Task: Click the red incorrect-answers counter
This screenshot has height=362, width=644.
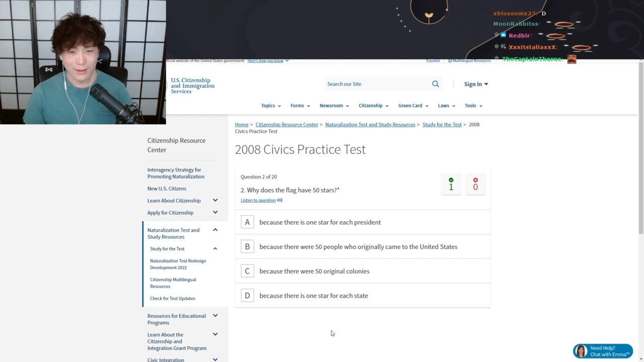Action: (475, 184)
